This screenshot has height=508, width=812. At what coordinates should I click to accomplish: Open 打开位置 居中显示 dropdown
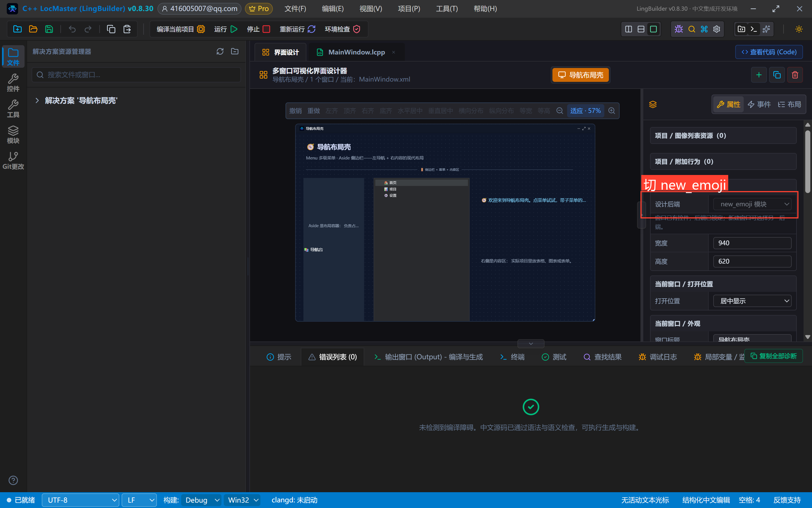coord(752,301)
